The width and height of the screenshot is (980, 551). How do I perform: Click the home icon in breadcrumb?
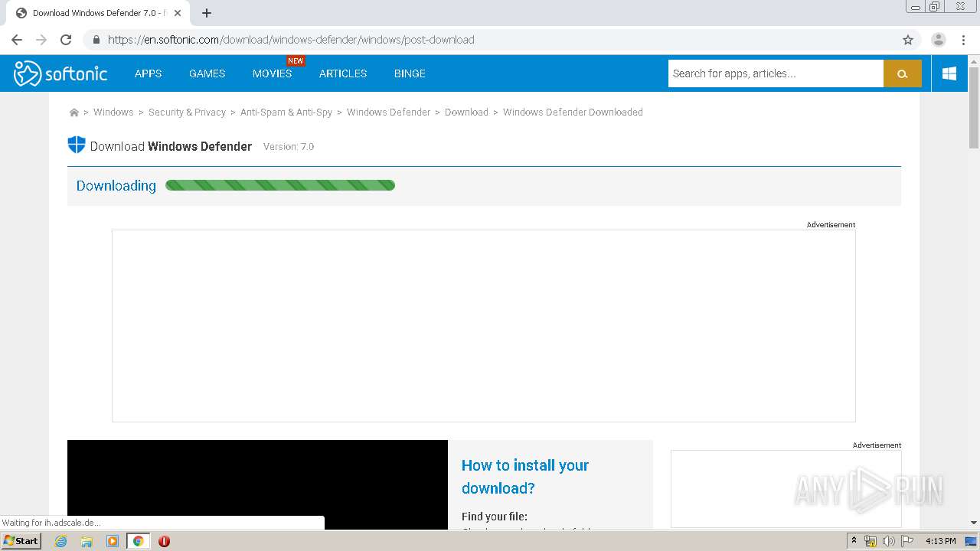[74, 112]
